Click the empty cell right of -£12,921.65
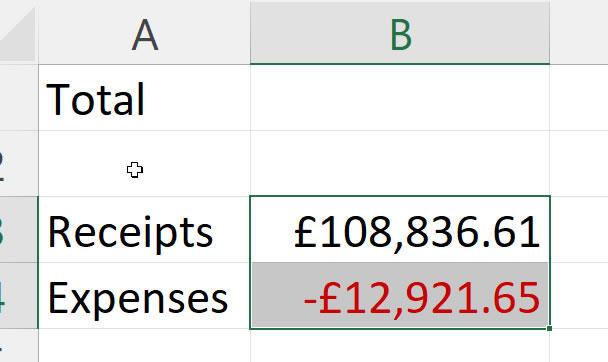 pos(579,295)
